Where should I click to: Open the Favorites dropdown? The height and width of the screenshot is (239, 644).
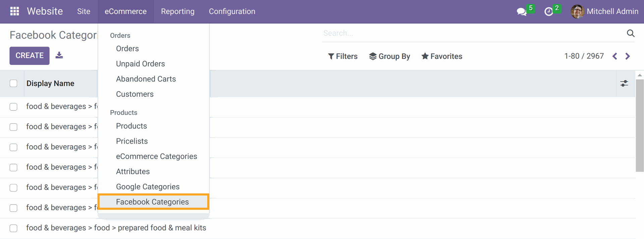tap(442, 56)
